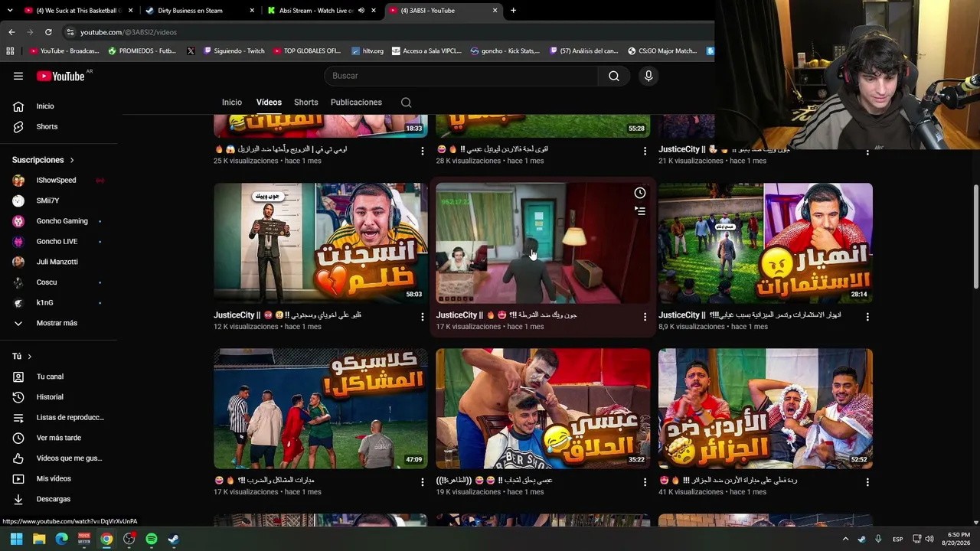The height and width of the screenshot is (551, 980).
Task: Expand the Suscripciones section chevron
Action: pos(72,160)
